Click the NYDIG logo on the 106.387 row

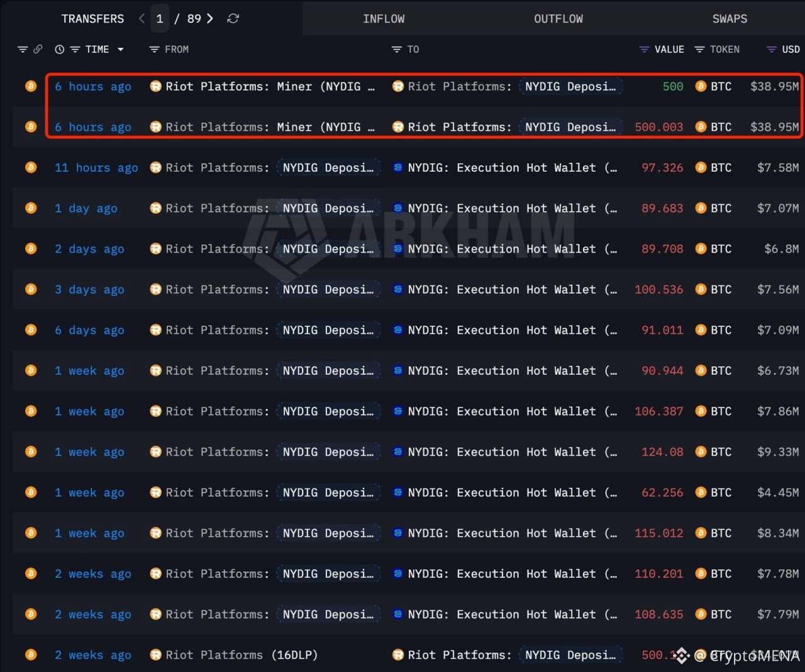397,411
